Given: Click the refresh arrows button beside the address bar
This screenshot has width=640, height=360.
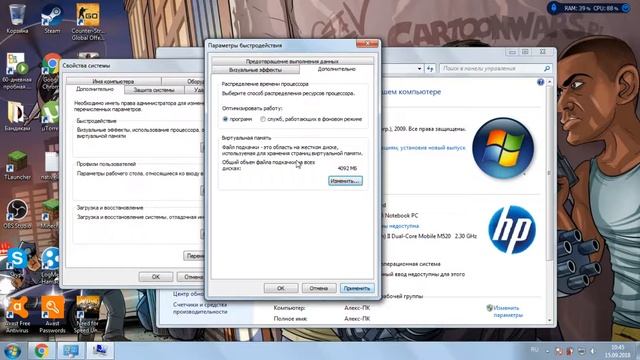Looking at the screenshot, I should 430,69.
